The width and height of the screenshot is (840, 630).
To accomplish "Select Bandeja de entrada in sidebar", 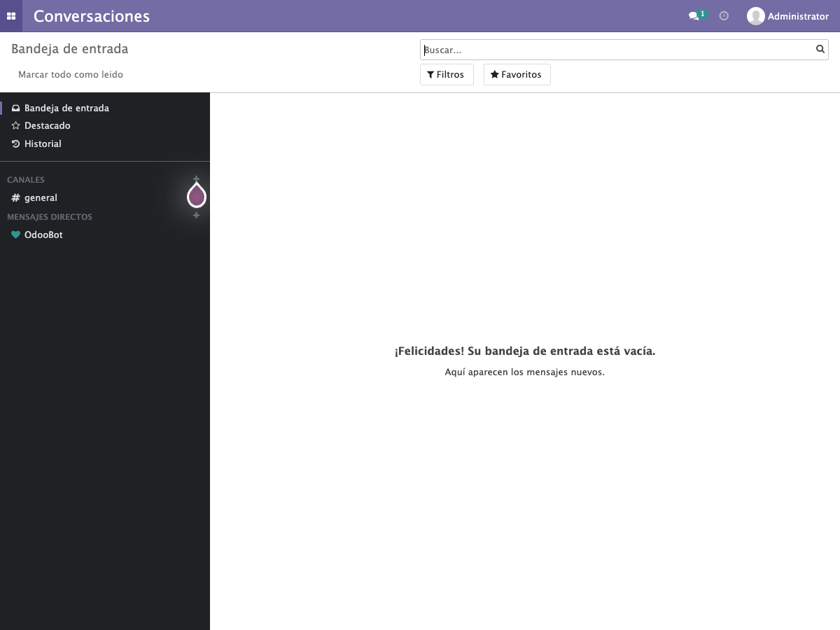I will pyautogui.click(x=105, y=108).
